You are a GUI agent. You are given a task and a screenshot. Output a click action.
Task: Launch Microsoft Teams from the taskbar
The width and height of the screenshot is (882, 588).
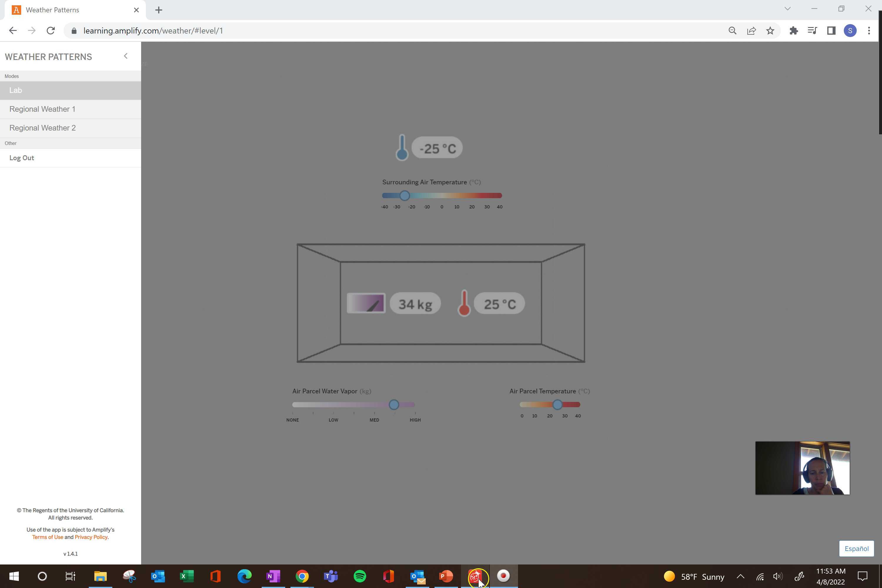point(330,576)
